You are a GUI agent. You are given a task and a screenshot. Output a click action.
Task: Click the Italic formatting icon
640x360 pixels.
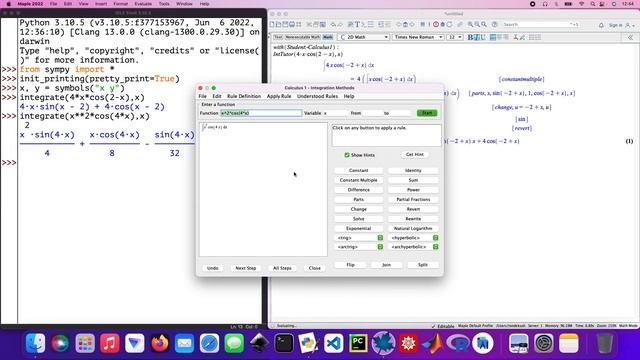476,37
